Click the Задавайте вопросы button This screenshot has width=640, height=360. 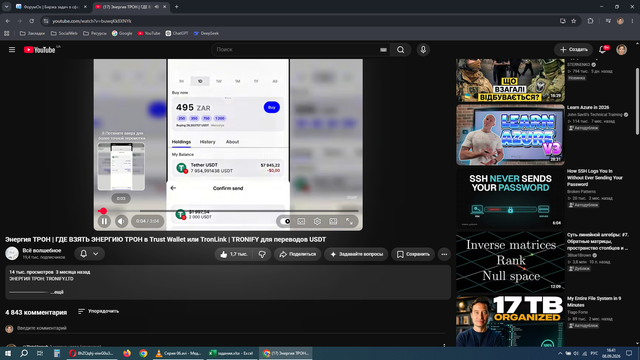[x=356, y=254]
